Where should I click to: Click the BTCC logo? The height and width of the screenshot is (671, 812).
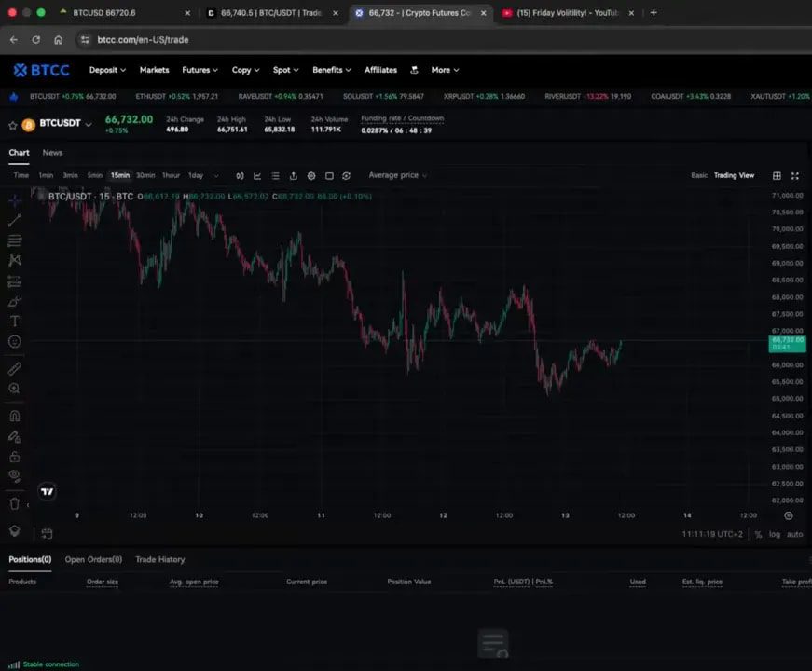tap(41, 70)
